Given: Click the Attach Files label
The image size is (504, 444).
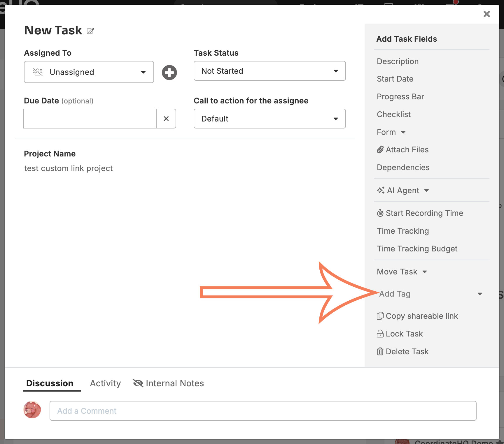Looking at the screenshot, I should click(407, 150).
